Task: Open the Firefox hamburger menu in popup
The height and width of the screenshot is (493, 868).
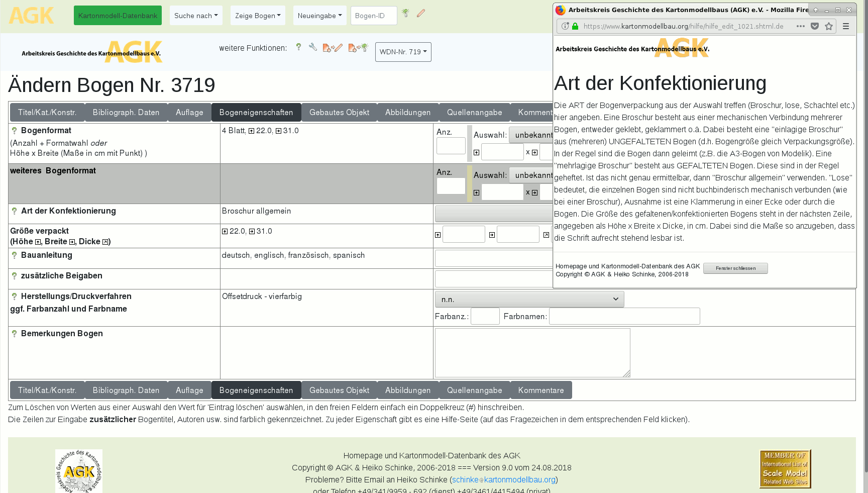Action: [846, 26]
